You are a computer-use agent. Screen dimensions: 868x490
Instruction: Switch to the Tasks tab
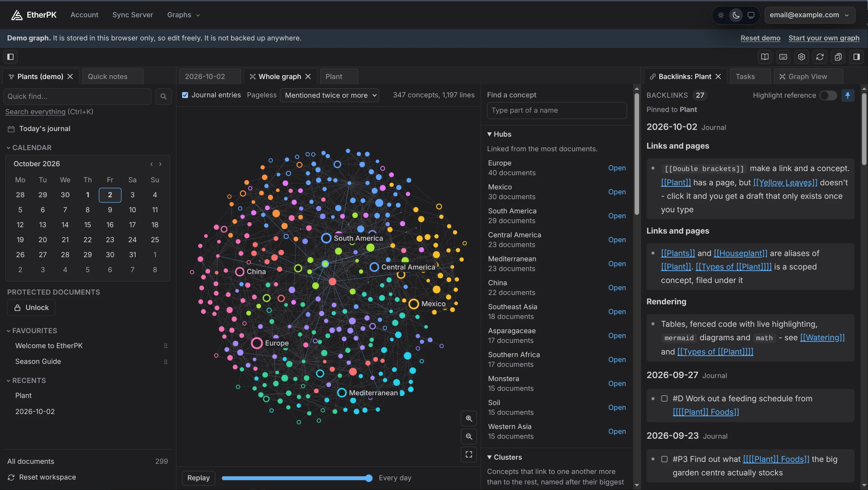pyautogui.click(x=750, y=77)
